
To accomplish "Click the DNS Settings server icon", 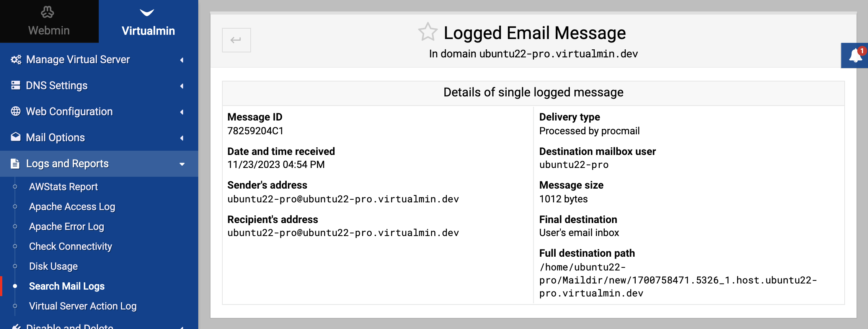I will click(x=16, y=85).
